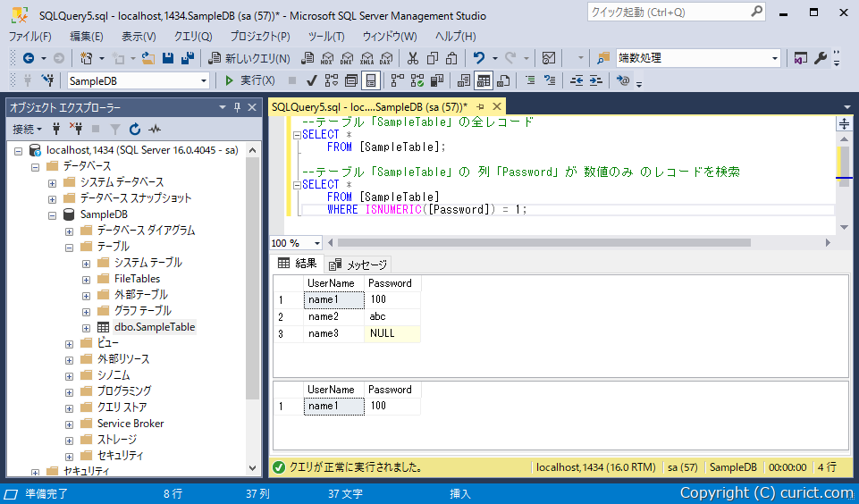Open the クエリ(Q) menu
Viewport: 859px width, 504px height.
(193, 36)
